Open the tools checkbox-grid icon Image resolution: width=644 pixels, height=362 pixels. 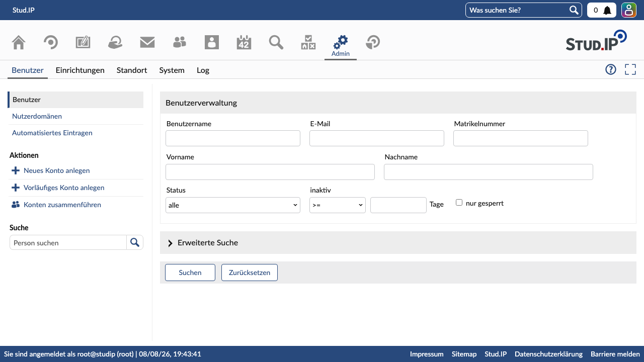pos(308,42)
